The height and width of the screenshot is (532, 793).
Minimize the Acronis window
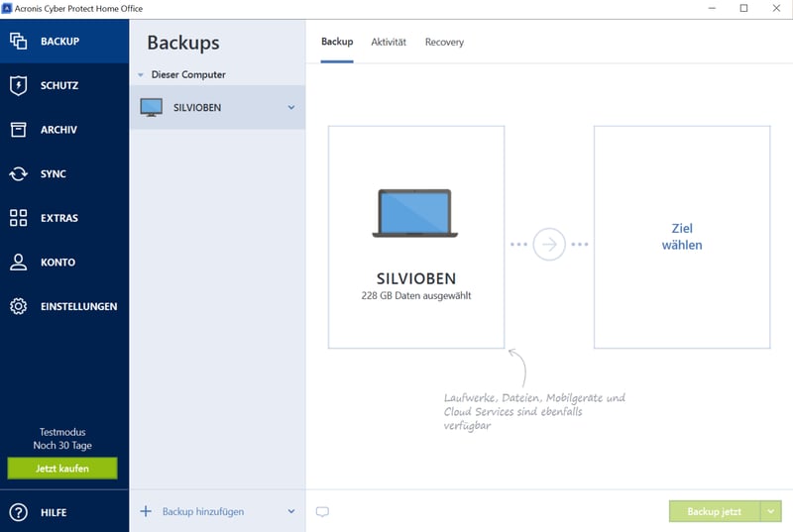(712, 8)
